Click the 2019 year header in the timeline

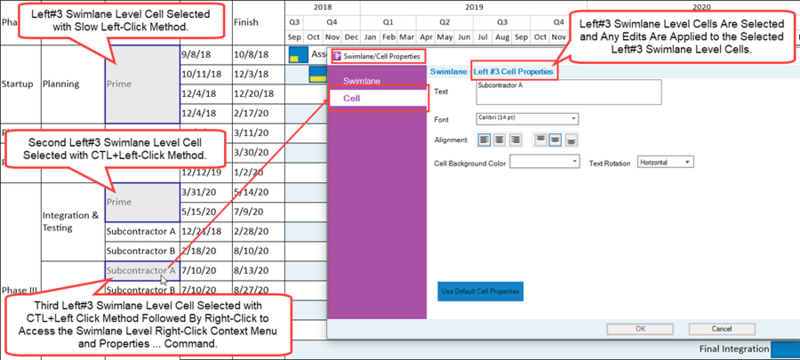473,8
